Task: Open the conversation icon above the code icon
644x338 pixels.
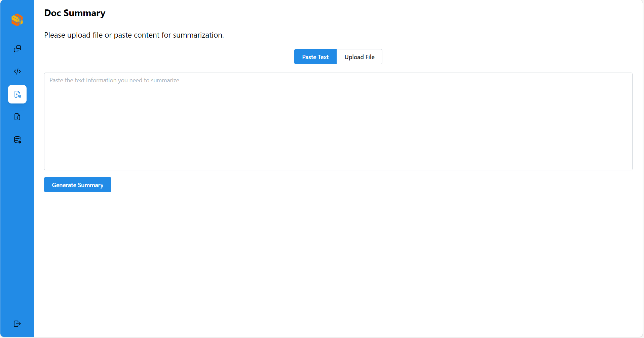Action: tap(17, 49)
